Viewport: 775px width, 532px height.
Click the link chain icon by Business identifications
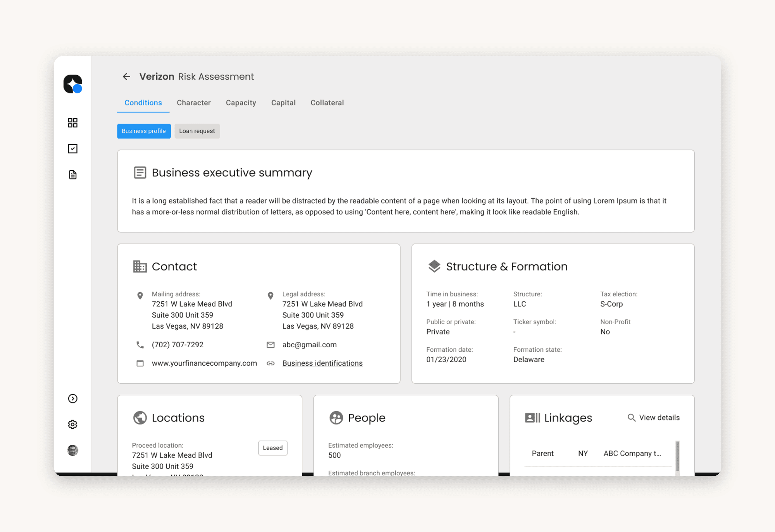pos(271,363)
